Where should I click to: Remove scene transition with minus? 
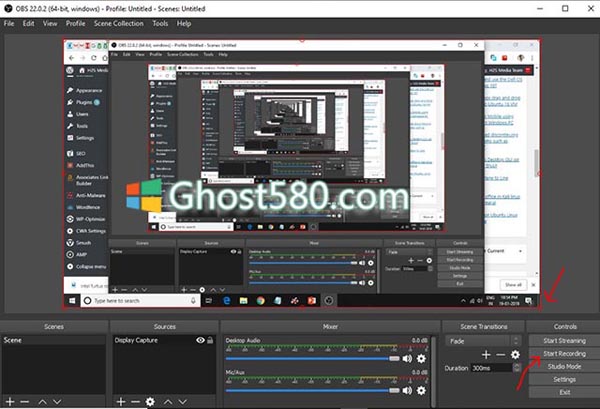pyautogui.click(x=501, y=355)
